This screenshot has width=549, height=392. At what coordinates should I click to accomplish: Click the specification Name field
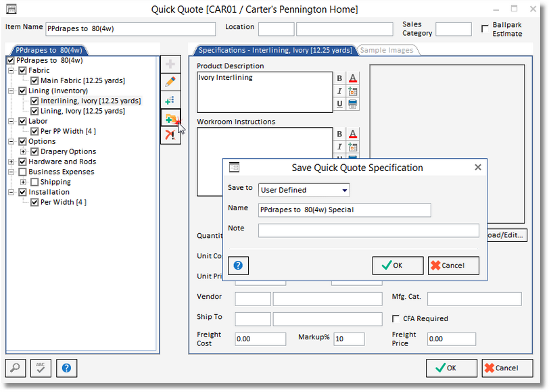coord(345,210)
